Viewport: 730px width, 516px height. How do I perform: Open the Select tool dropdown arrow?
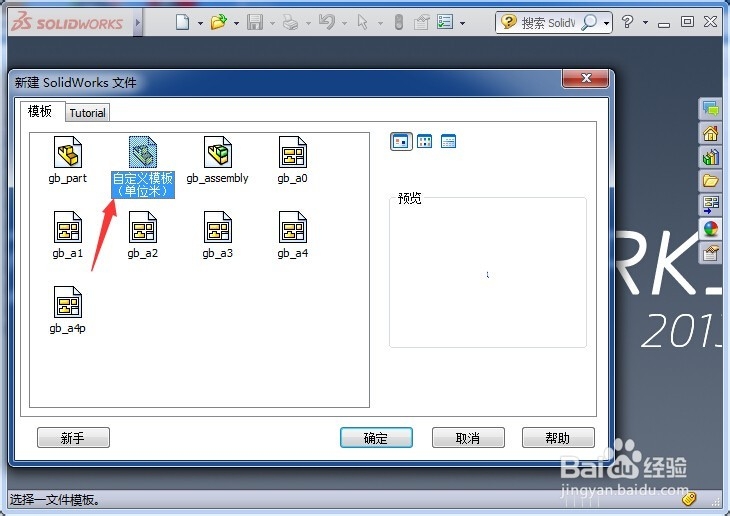pos(380,23)
